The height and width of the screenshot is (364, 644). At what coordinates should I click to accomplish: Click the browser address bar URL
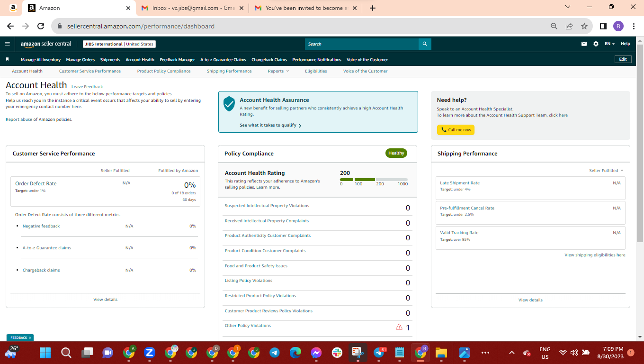141,27
